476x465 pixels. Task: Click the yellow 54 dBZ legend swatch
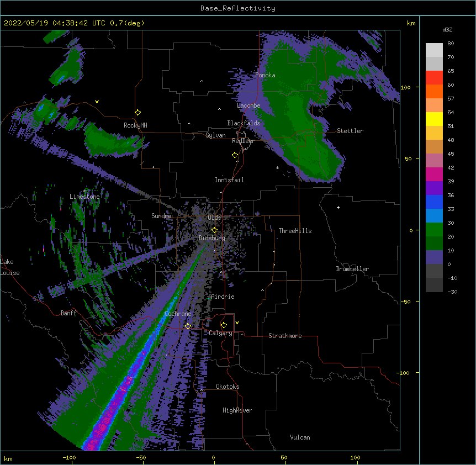434,119
